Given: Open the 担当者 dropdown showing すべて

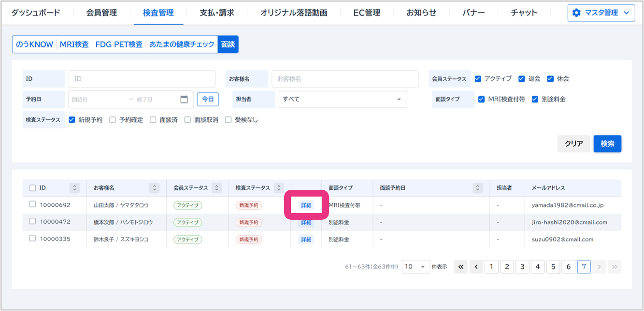Looking at the screenshot, I should [343, 99].
